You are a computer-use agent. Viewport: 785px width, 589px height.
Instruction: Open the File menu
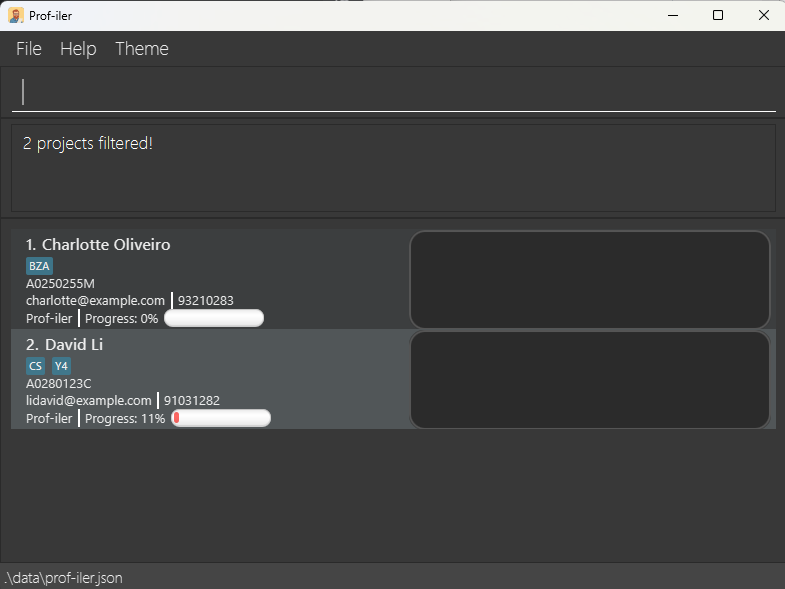pos(29,49)
